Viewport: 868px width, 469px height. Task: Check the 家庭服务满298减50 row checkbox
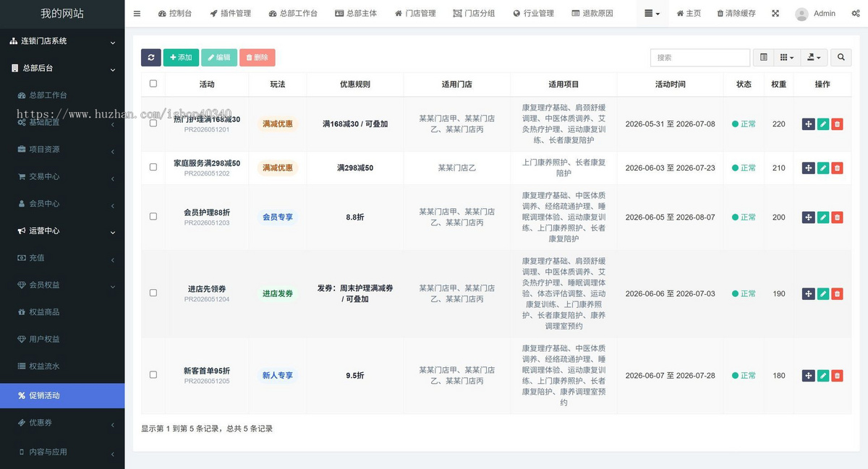[153, 167]
